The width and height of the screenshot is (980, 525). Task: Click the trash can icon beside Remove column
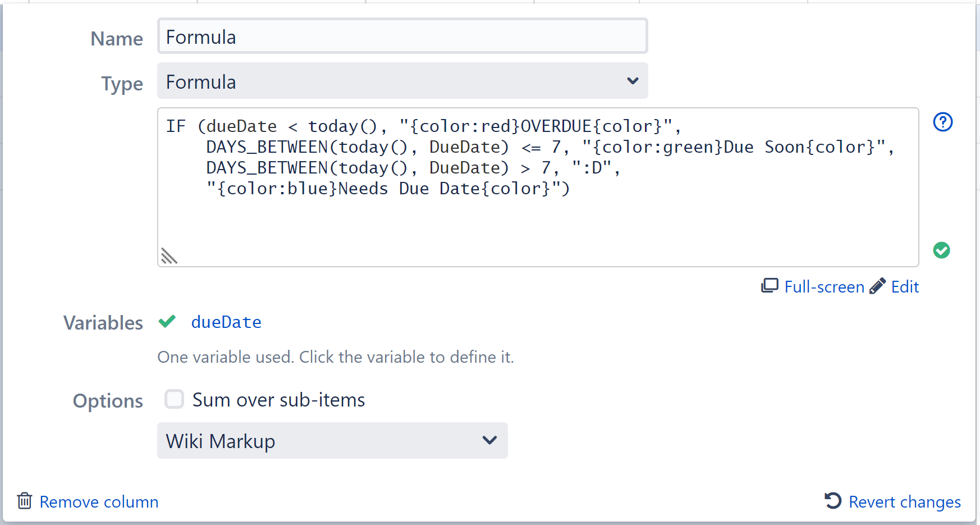point(25,501)
